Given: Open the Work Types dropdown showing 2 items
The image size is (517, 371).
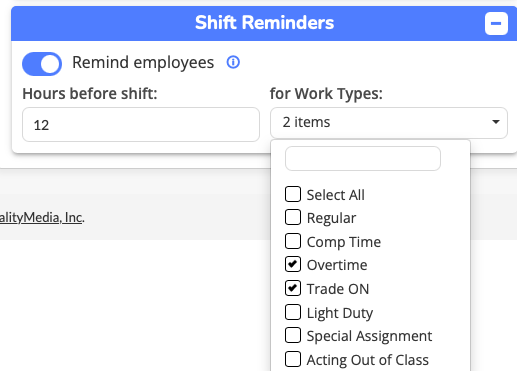Looking at the screenshot, I should (389, 122).
